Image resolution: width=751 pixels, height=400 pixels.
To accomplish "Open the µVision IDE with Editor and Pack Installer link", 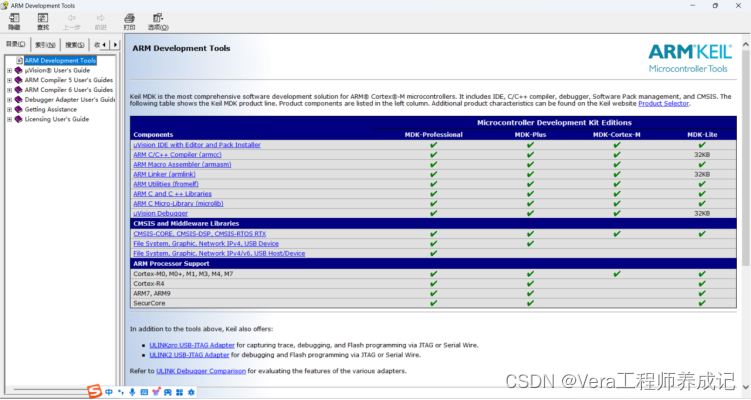I will pos(197,145).
